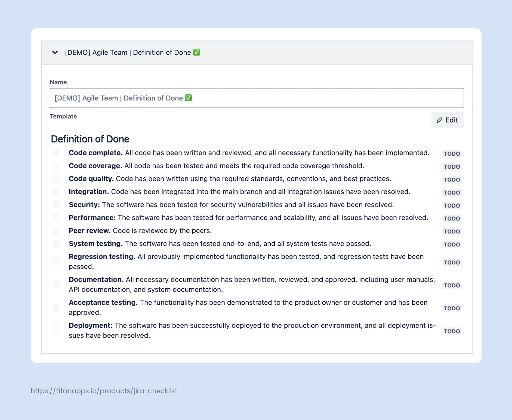Check the Deployment checkbox
Image resolution: width=512 pixels, height=420 pixels.
point(56,330)
